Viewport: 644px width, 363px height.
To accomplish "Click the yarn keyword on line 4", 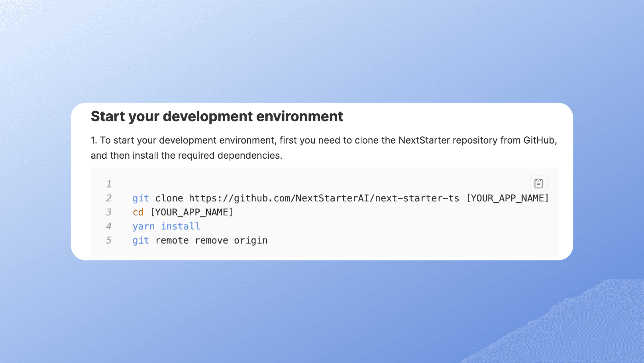I will 144,226.
